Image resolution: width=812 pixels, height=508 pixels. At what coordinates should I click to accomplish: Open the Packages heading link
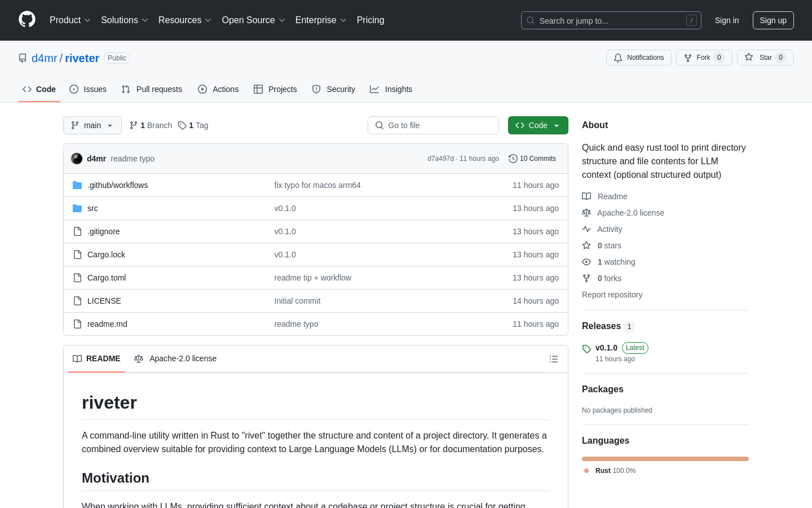point(603,389)
